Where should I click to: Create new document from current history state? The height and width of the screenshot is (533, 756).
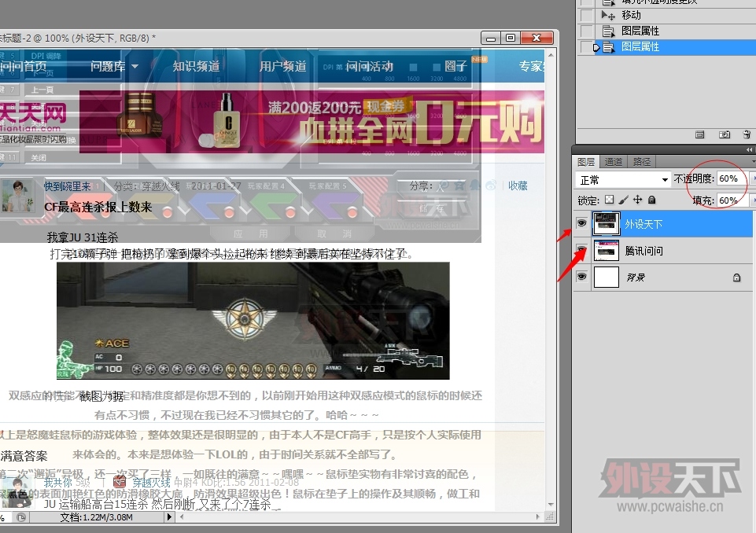tap(699, 135)
